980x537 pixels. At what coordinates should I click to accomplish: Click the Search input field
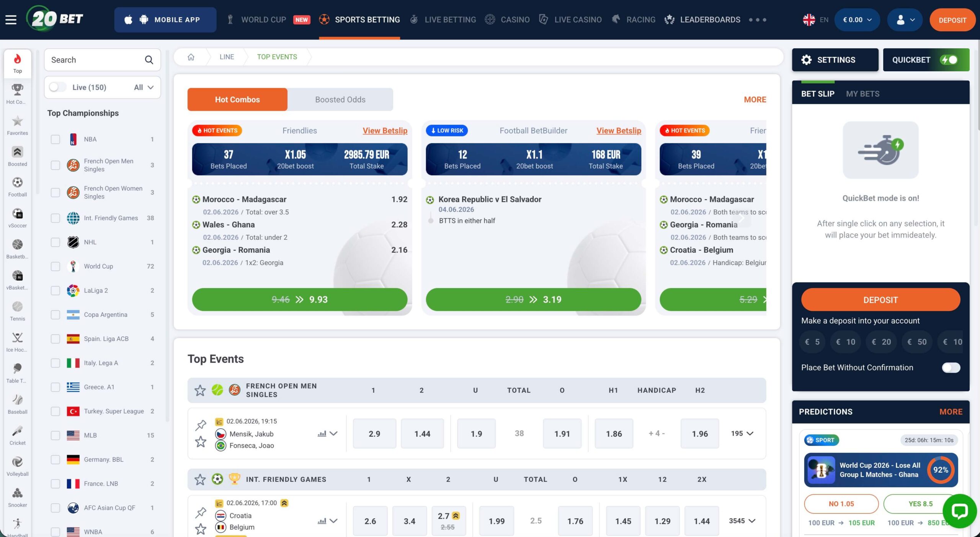coord(102,60)
